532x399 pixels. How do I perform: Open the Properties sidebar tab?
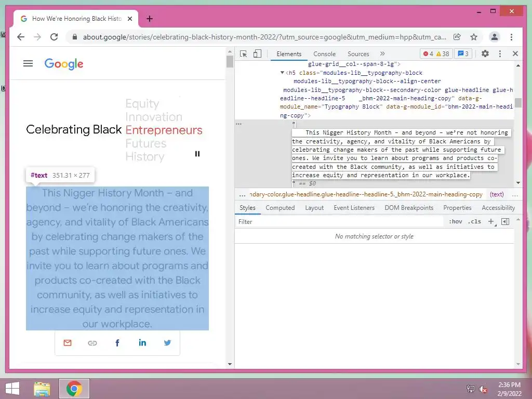click(457, 208)
